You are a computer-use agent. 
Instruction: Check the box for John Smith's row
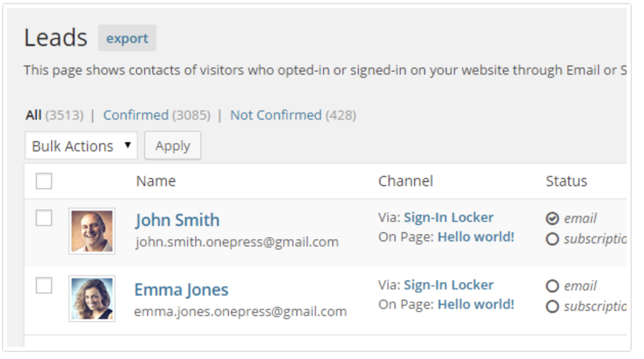coord(44,218)
